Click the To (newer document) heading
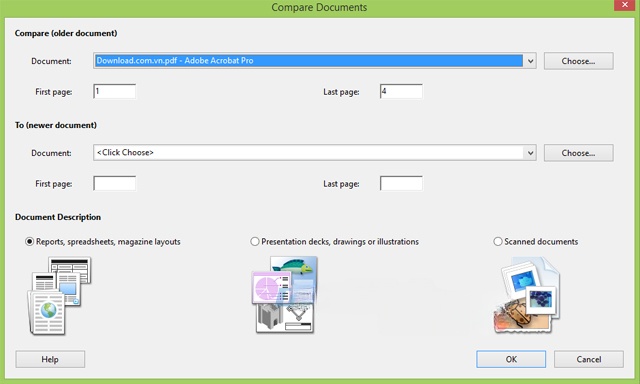640x384 pixels. pyautogui.click(x=56, y=125)
